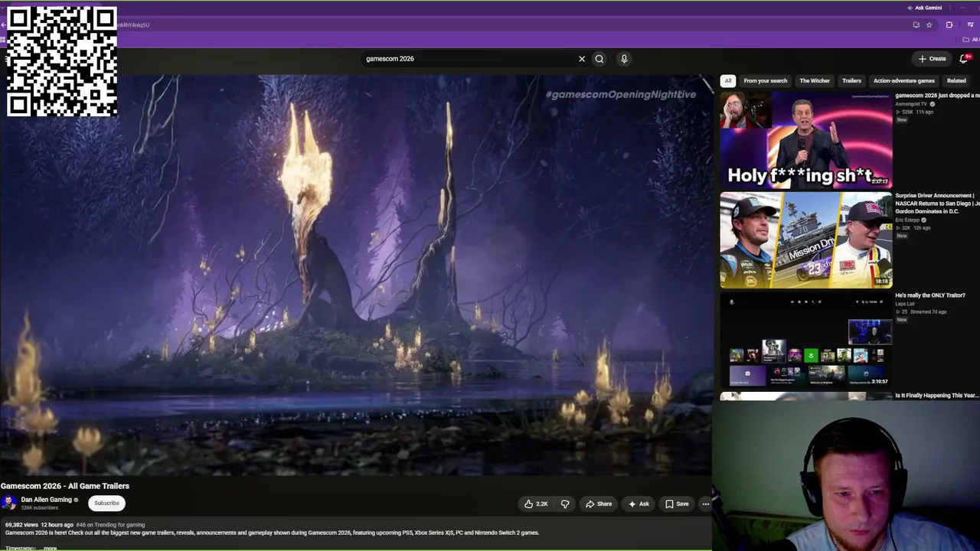Image resolution: width=980 pixels, height=551 pixels.
Task: Open the media controls icon in browser toolbar
Action: coord(970,24)
